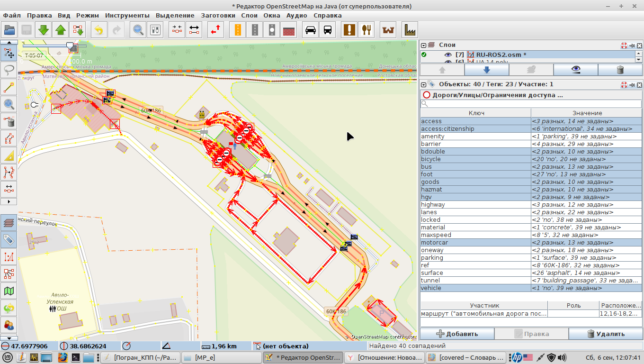Image resolution: width=644 pixels, height=364 pixels.
Task: Select the draw nodes tool
Action: (x=9, y=87)
